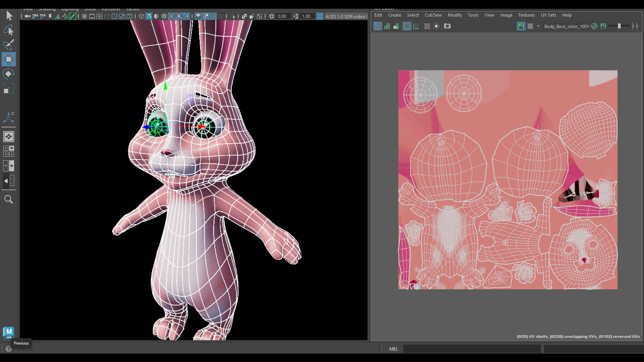Activate the Scale tool
The height and width of the screenshot is (362, 644).
click(x=9, y=88)
